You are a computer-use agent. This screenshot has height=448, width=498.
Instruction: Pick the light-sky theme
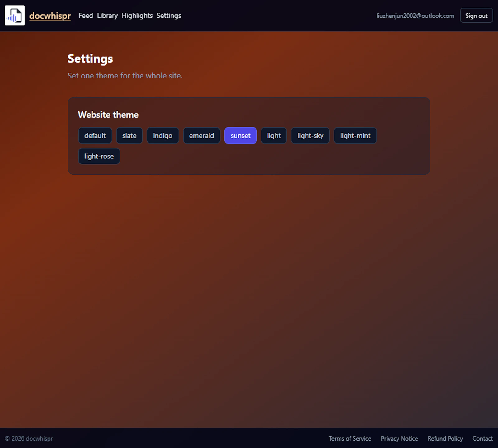pos(310,135)
